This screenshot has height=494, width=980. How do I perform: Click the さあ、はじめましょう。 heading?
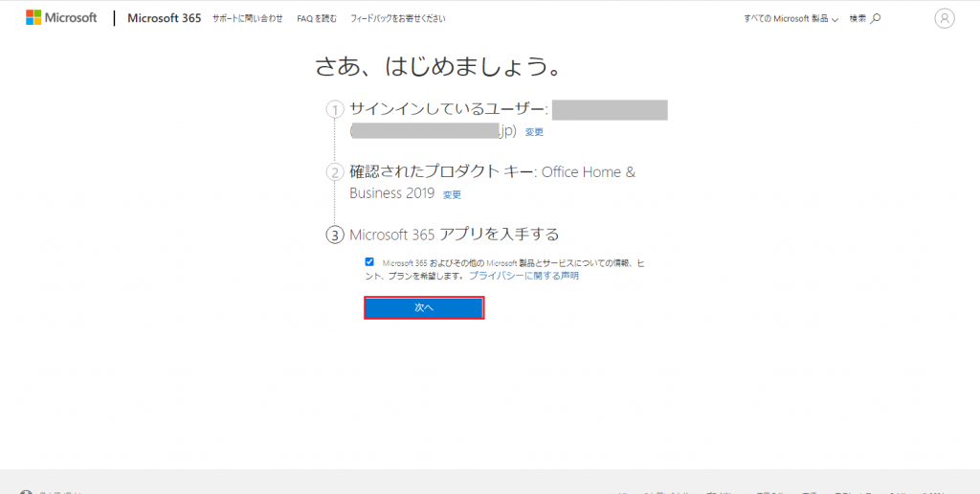click(x=438, y=68)
